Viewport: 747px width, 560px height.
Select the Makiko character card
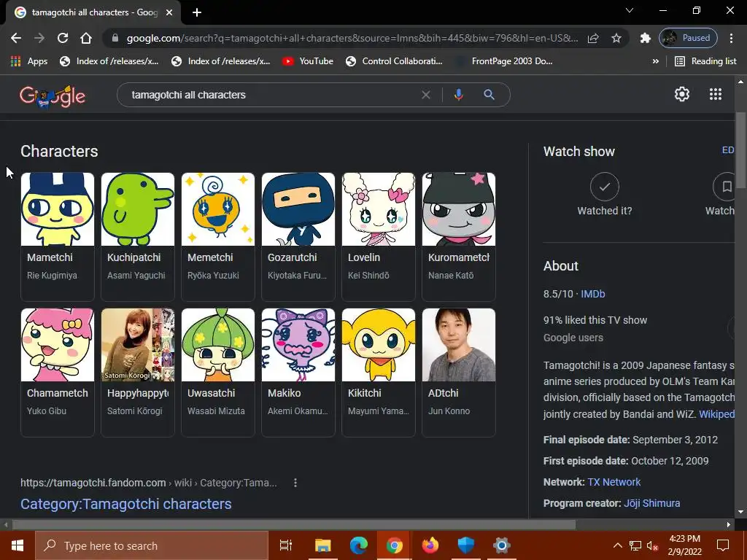298,373
